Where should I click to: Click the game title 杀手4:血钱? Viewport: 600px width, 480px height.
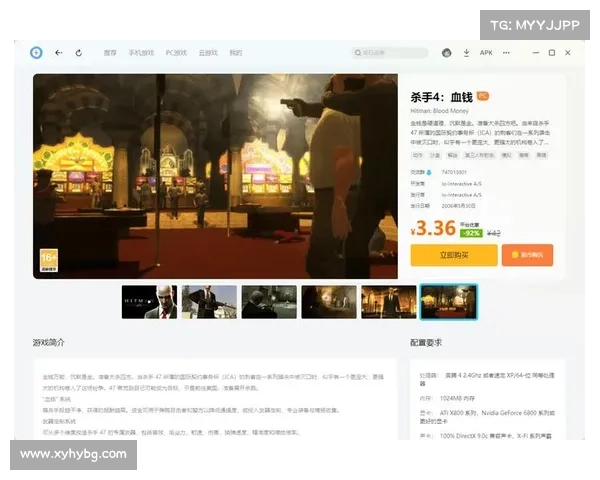(x=442, y=97)
